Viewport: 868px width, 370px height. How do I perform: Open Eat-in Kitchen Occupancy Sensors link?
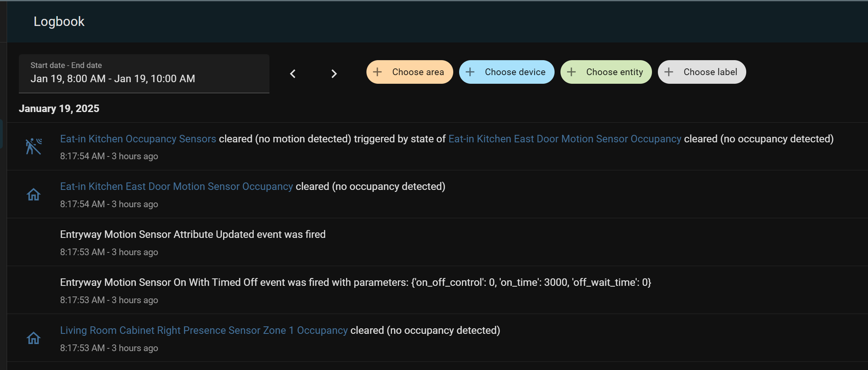[x=138, y=139]
